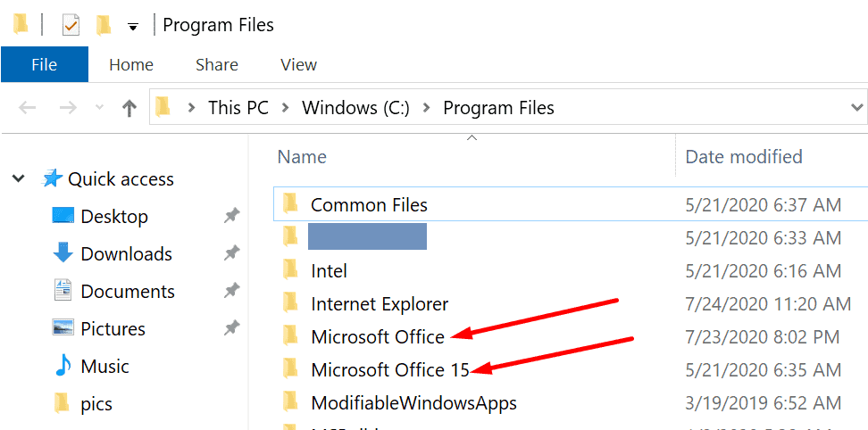The image size is (868, 430).
Task: Click the ModifiableWindowsApps folder icon
Action: 290,401
